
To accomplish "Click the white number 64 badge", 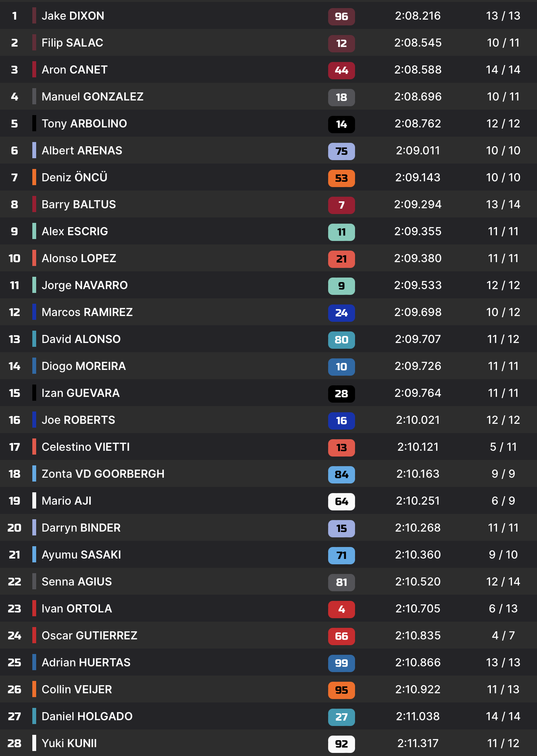I will (341, 502).
